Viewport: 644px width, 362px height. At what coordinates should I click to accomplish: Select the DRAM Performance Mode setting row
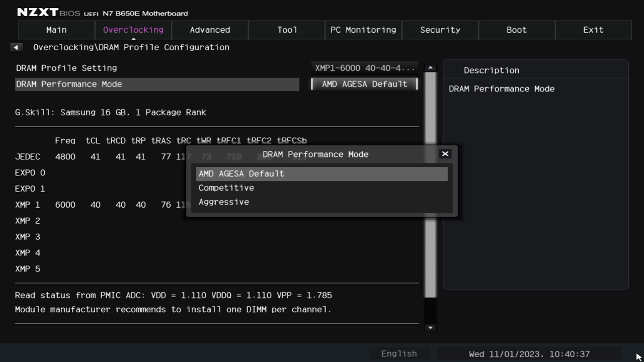point(157,84)
